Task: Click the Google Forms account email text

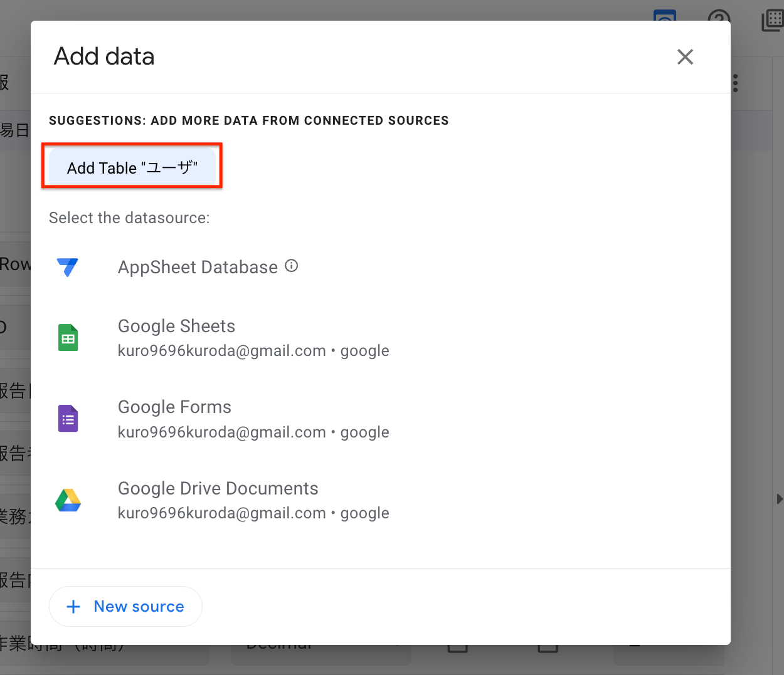Action: (222, 432)
